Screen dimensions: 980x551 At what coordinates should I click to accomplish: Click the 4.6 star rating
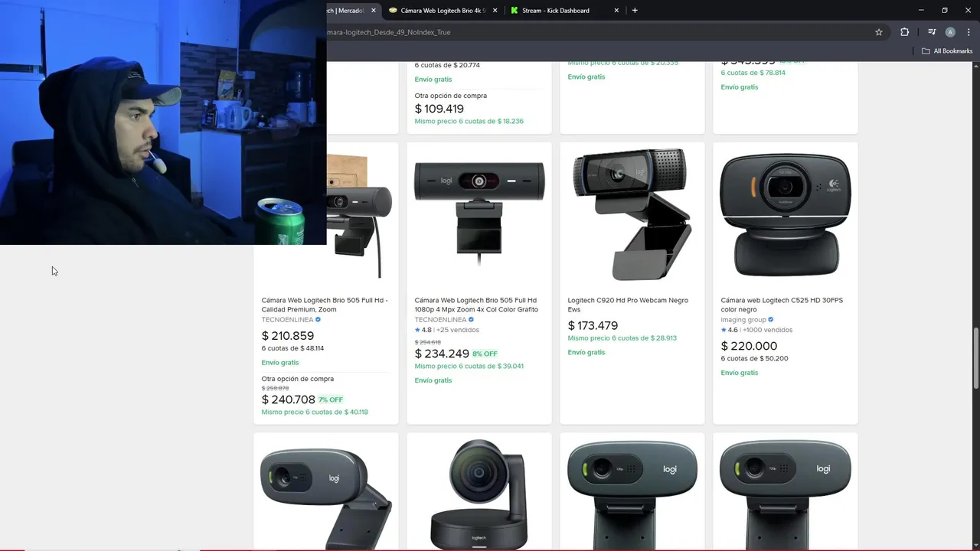[x=729, y=330]
